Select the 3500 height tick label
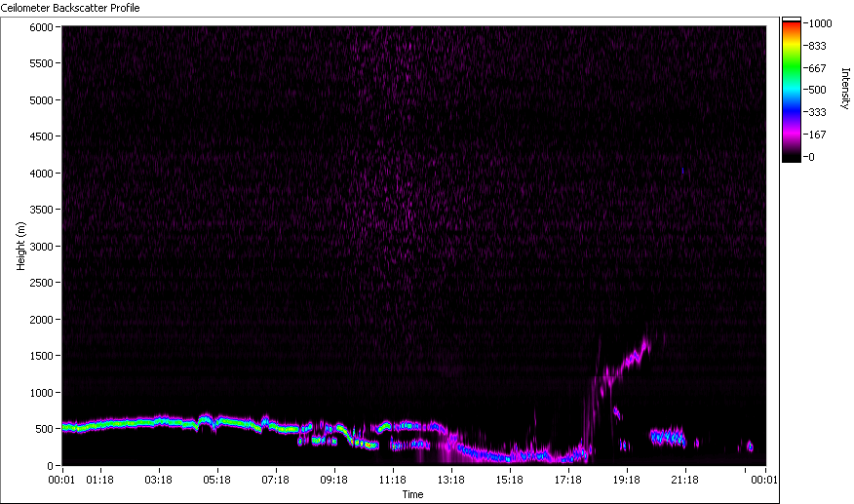This screenshot has width=854, height=504. (41, 210)
